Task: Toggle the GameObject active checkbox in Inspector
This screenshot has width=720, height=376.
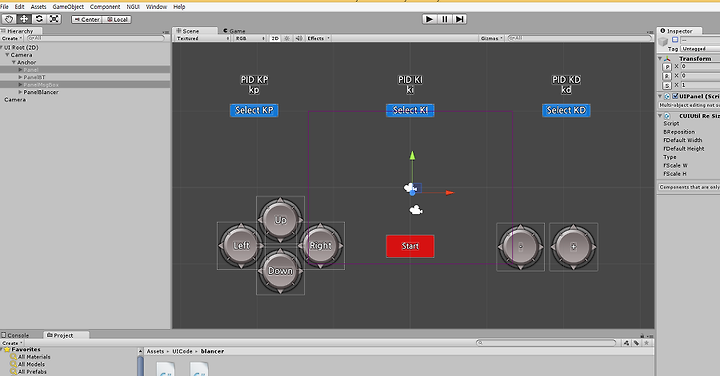Action: (675, 40)
